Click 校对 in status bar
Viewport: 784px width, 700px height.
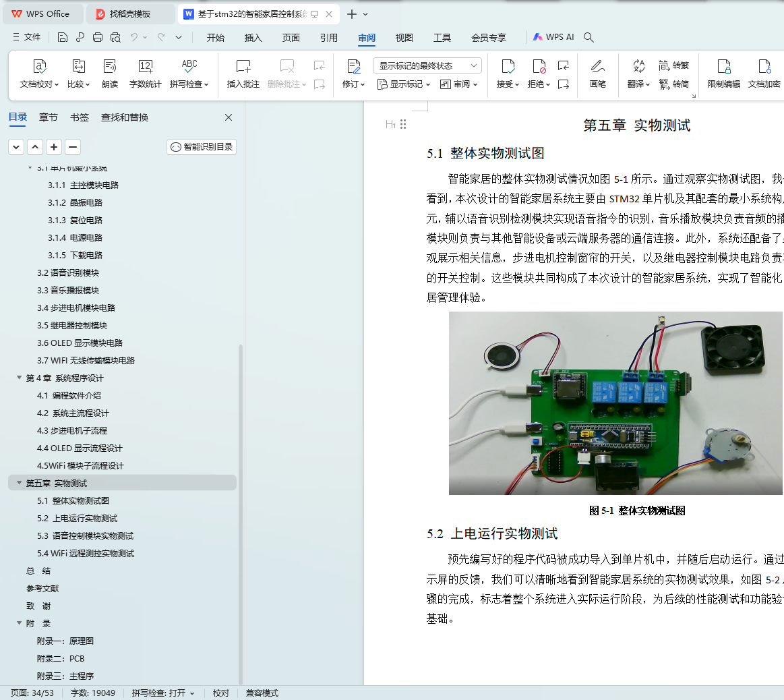click(x=220, y=693)
